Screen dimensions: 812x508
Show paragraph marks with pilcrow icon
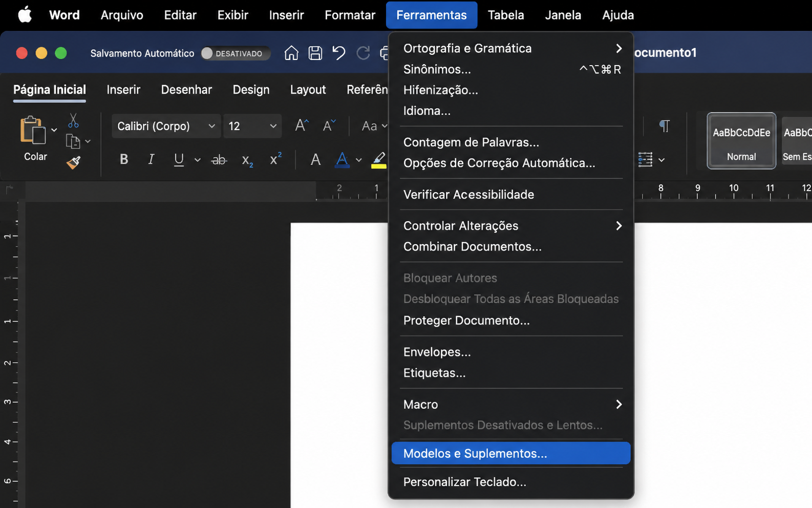coord(664,126)
